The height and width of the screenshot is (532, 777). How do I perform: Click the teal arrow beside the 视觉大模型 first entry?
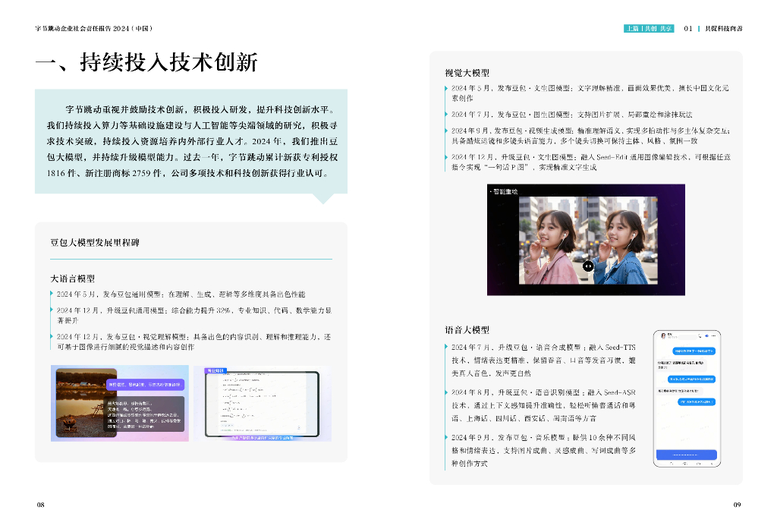(447, 90)
